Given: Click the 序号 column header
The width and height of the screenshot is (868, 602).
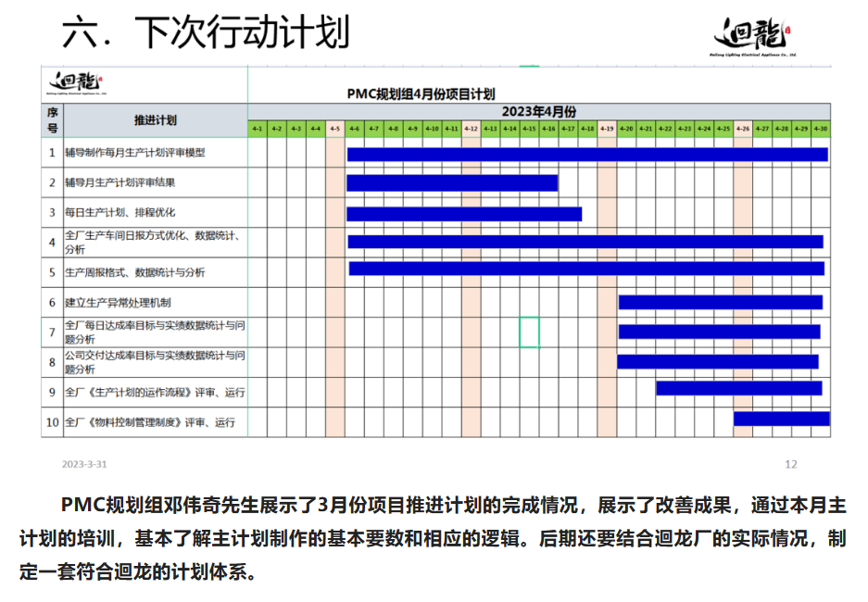Looking at the screenshot, I should [52, 120].
